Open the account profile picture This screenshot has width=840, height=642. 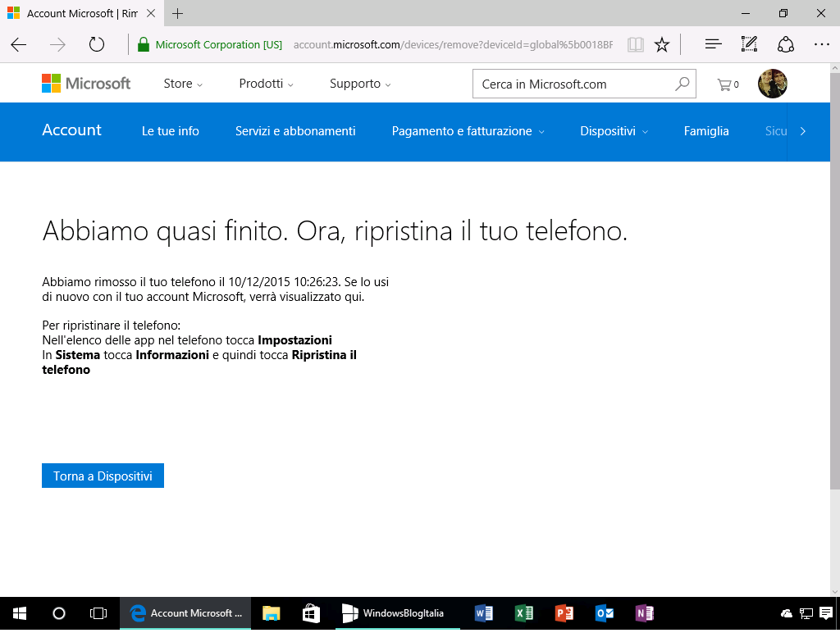(773, 84)
